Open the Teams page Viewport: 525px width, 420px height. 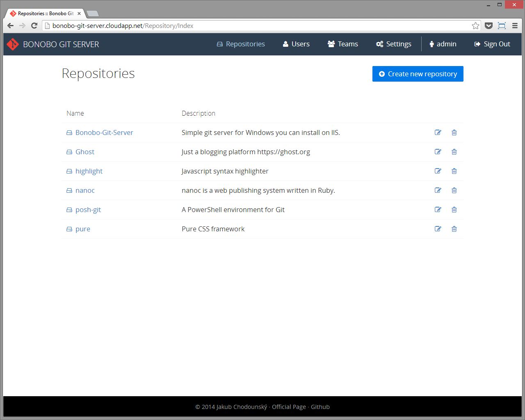(343, 44)
